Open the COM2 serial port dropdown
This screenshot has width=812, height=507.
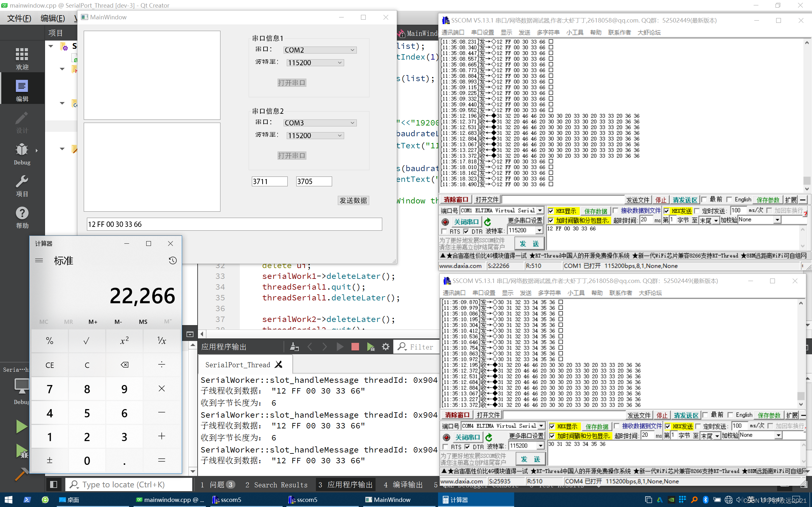pyautogui.click(x=319, y=50)
